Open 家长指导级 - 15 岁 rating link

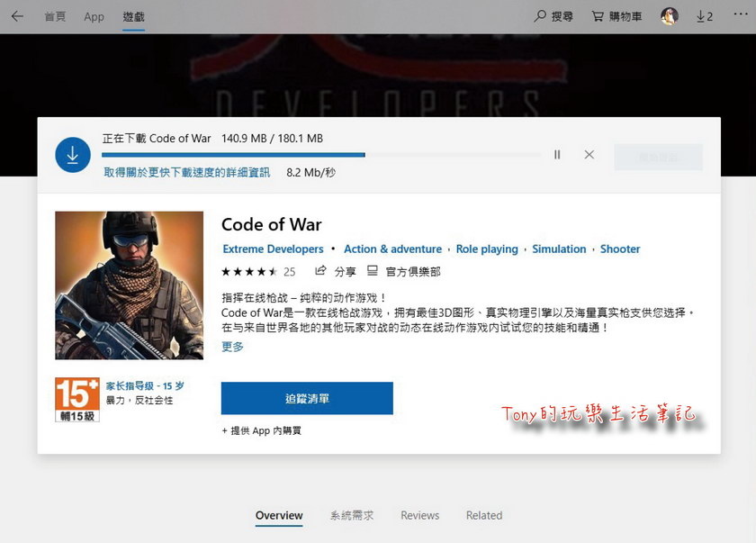(145, 386)
